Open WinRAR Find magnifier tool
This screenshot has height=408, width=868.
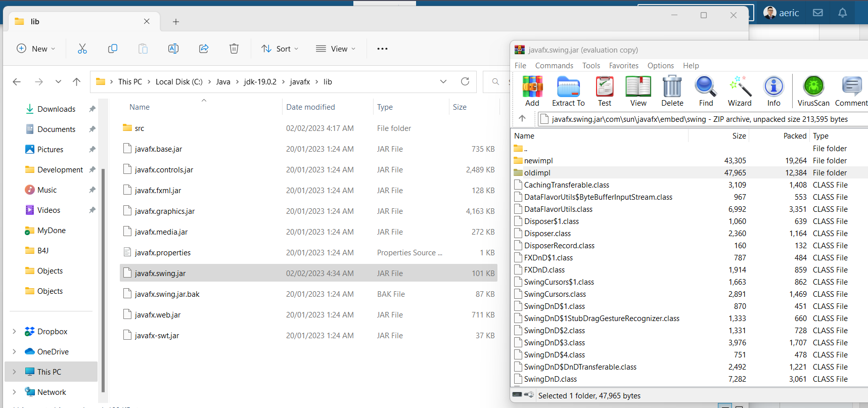[x=706, y=92]
